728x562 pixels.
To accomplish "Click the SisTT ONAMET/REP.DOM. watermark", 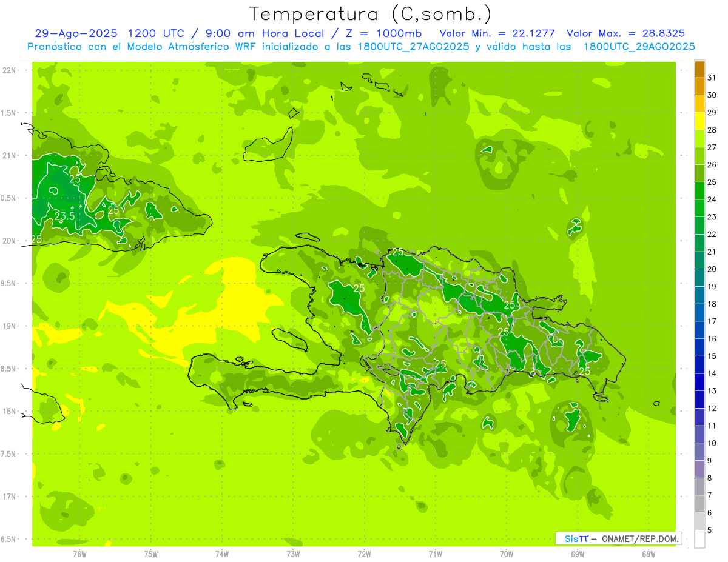I will point(618,538).
